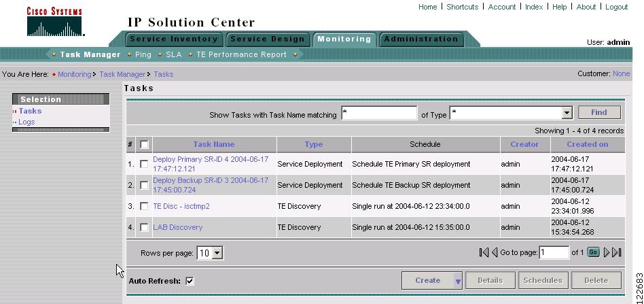Screen dimensions: 644x304
Task: Click the Delete button
Action: click(596, 281)
